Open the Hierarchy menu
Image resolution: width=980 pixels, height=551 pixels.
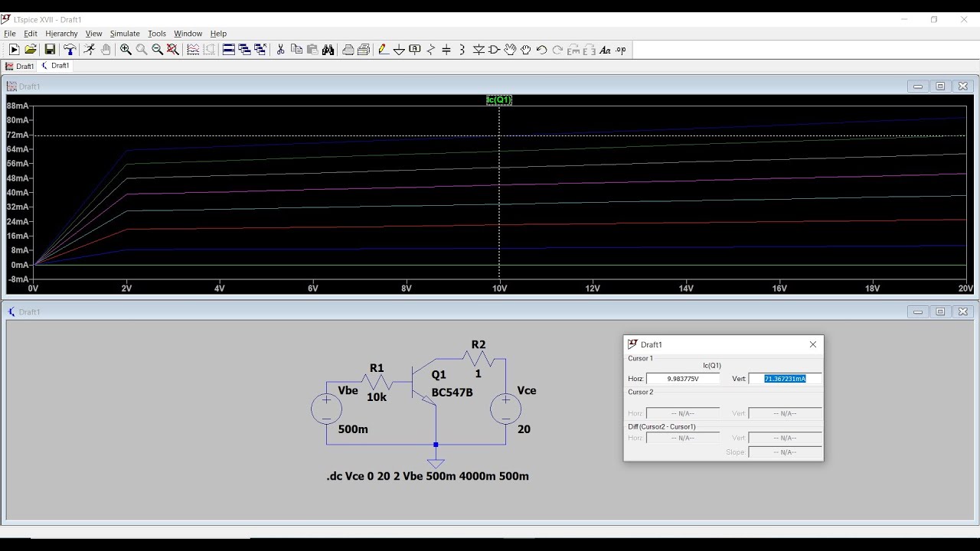point(61,34)
